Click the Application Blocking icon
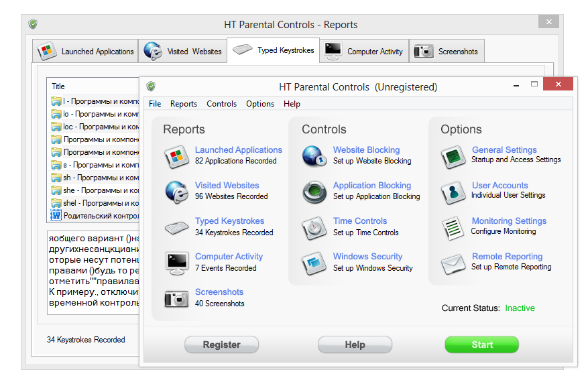 click(314, 192)
